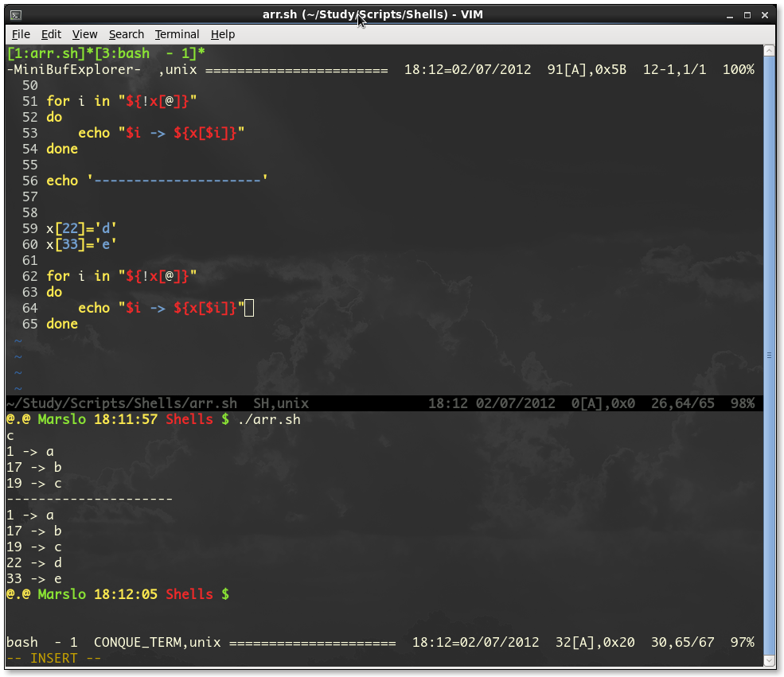Viewport: 784px width, 677px height.
Task: Click the first '17 -> b' output line
Action: 34,468
